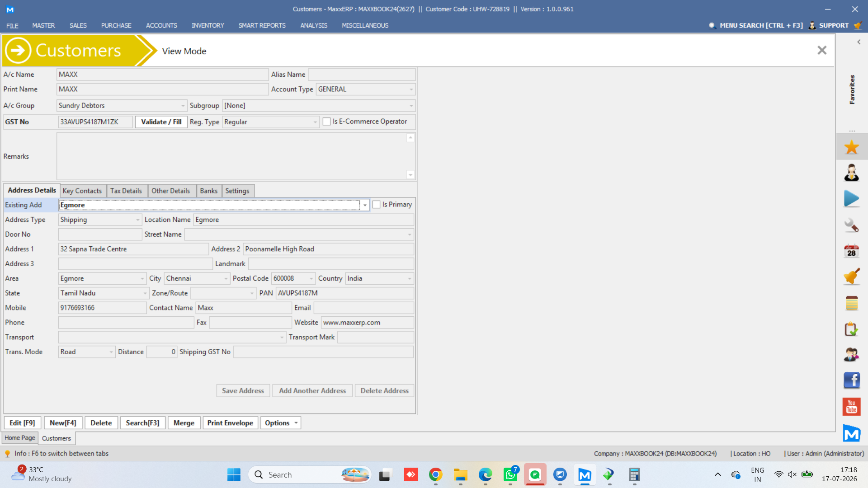The width and height of the screenshot is (868, 488).
Task: Switch to the Tax Details tab
Action: pyautogui.click(x=126, y=191)
